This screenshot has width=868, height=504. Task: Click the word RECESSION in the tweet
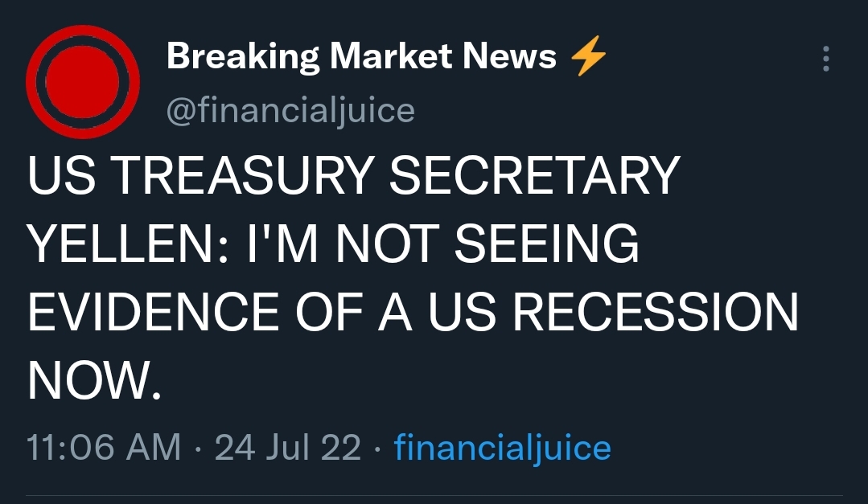[654, 314]
